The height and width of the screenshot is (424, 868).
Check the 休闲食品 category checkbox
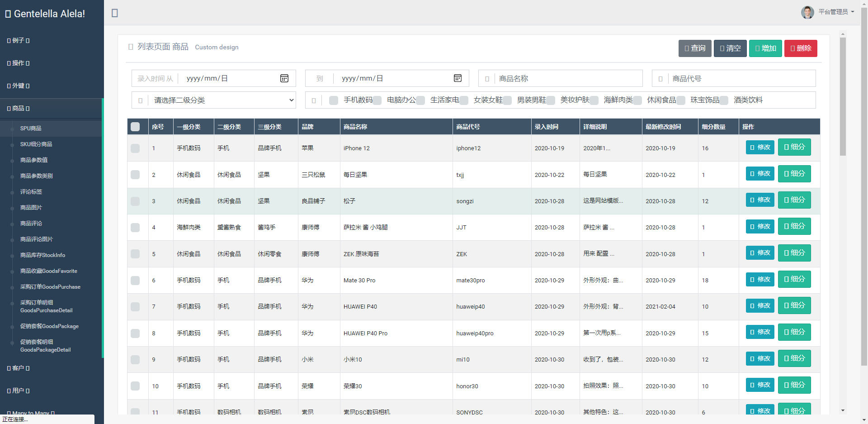click(637, 100)
